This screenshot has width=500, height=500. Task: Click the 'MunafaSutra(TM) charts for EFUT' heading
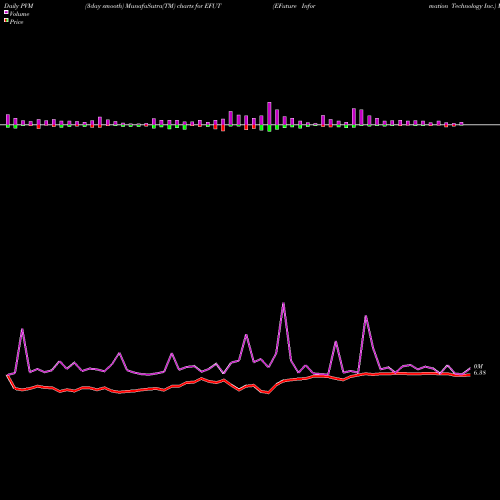pos(173,6)
